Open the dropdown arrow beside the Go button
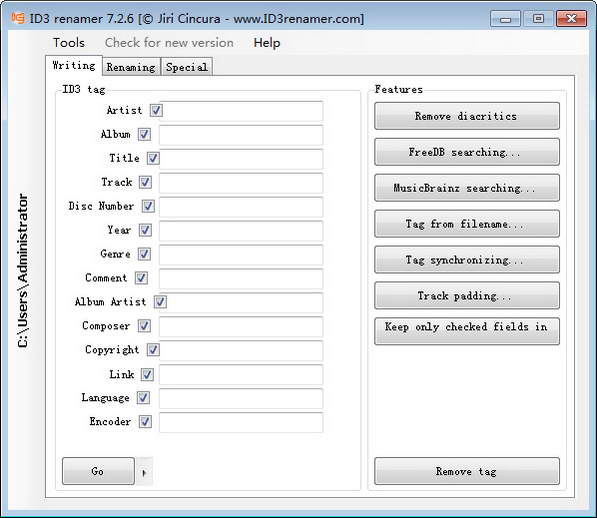 144,472
